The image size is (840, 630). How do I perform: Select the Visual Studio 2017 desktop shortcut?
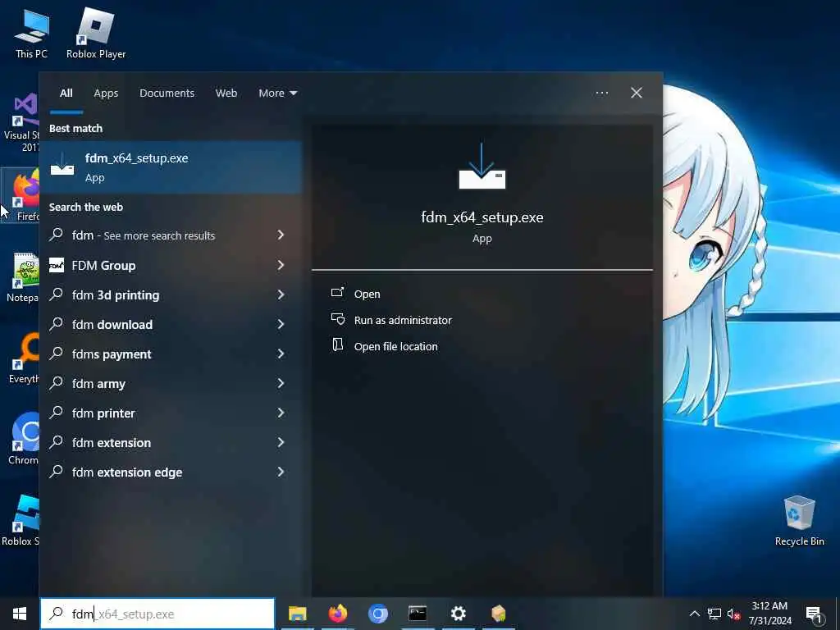(x=21, y=122)
